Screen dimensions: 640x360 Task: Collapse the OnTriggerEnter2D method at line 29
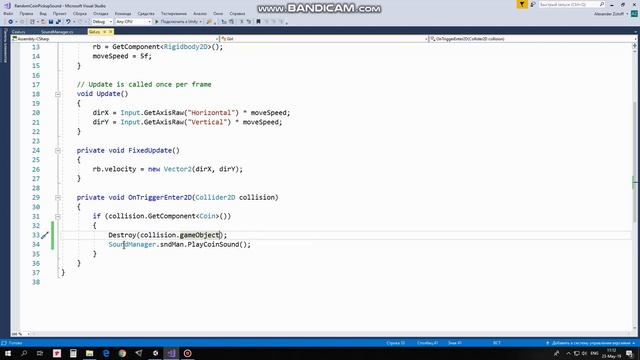pos(58,198)
